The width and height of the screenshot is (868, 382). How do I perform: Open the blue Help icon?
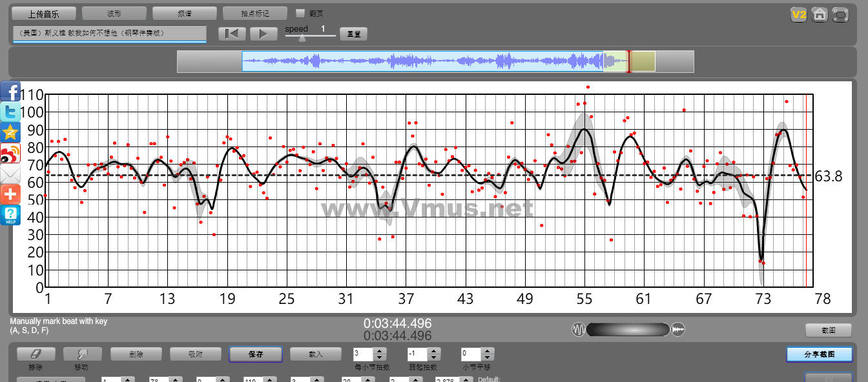[x=11, y=215]
